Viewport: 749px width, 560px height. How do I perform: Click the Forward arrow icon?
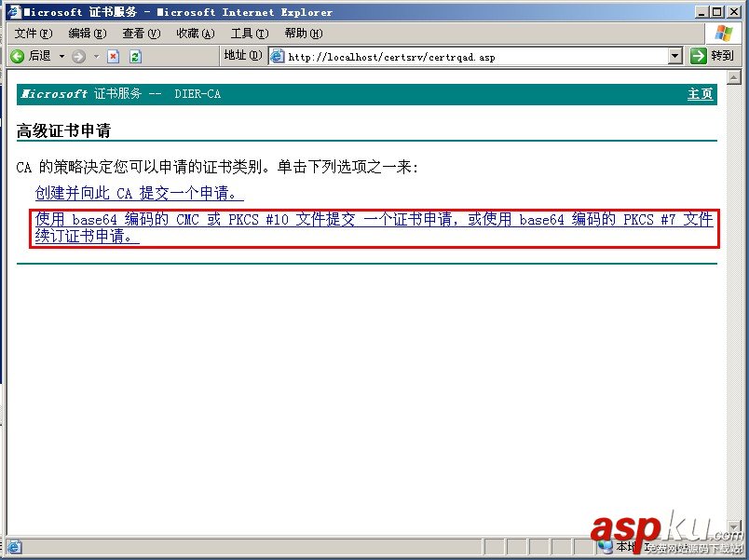(79, 57)
